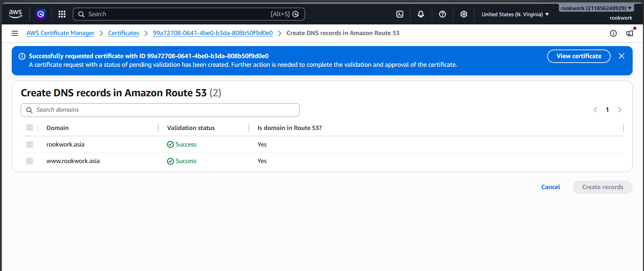Open the services grid menu
The width and height of the screenshot is (644, 271).
click(62, 14)
